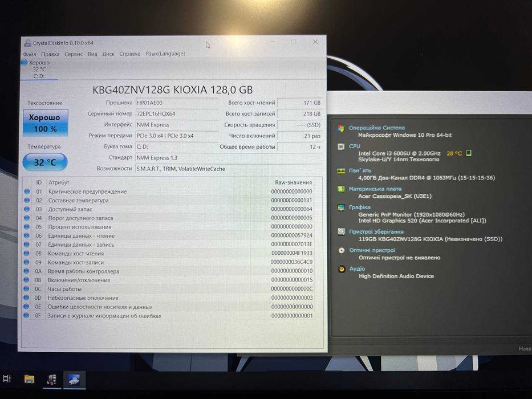Screen dimensions: 532x399
Task: Open the Пам'ять link in Speccy
Action: click(360, 170)
